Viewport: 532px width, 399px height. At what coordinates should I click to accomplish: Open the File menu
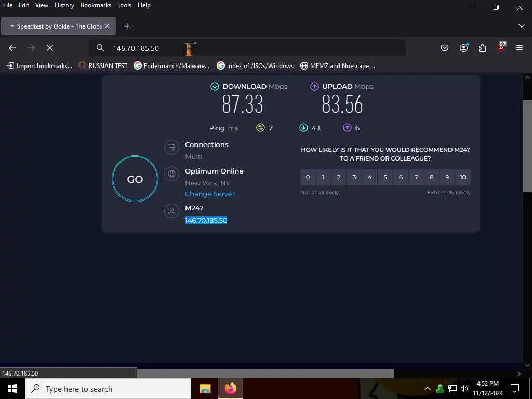click(x=8, y=5)
